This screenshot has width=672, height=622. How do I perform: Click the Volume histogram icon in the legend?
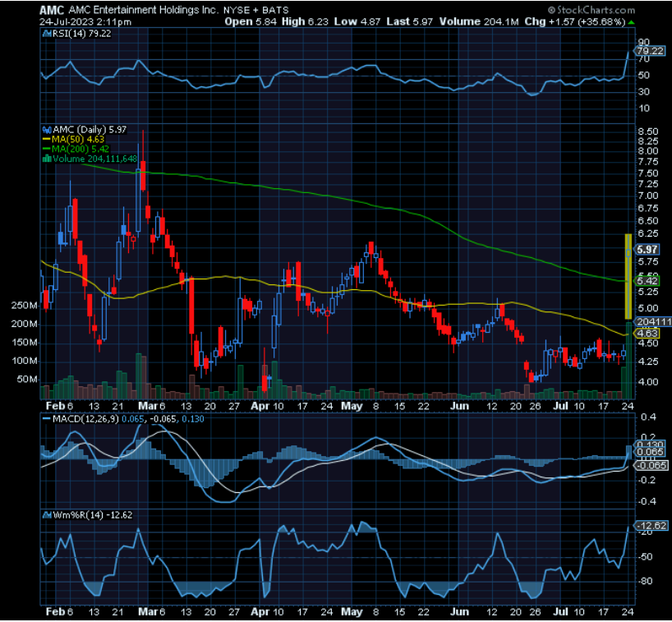click(x=46, y=157)
